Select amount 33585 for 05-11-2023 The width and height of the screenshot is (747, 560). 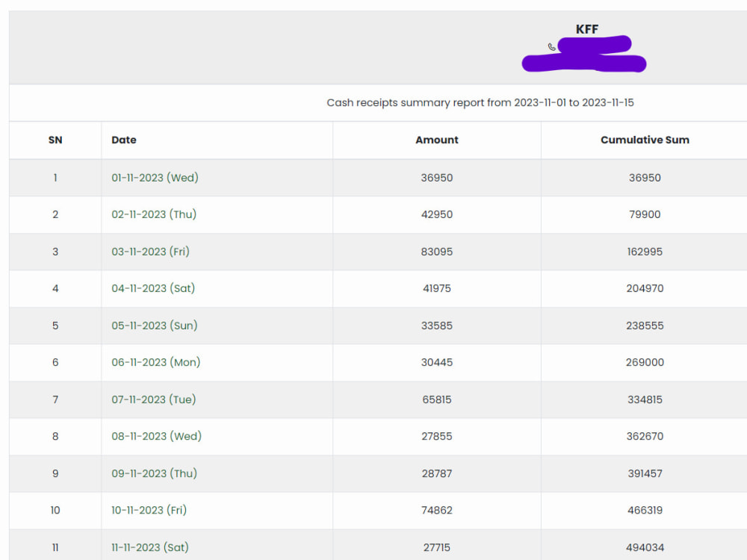437,326
